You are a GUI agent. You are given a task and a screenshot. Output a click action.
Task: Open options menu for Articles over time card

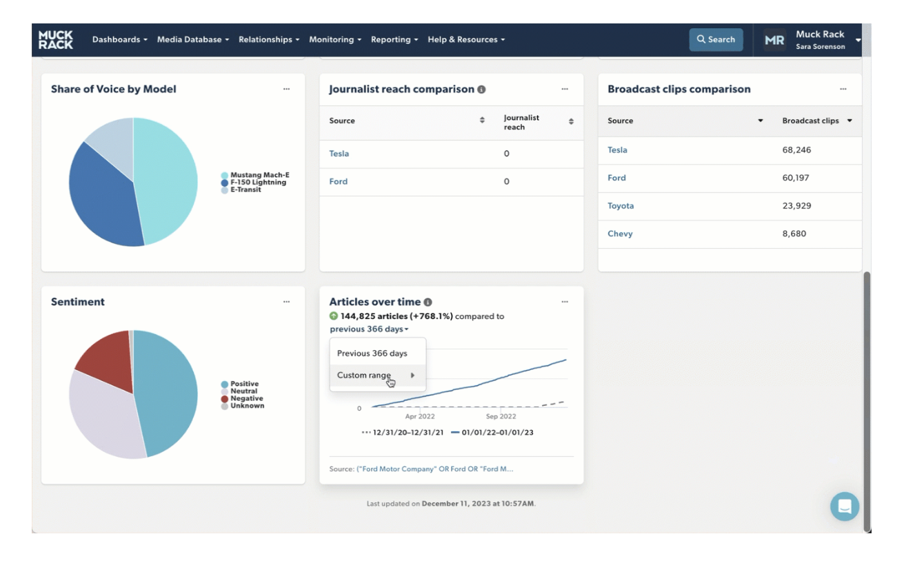565,302
